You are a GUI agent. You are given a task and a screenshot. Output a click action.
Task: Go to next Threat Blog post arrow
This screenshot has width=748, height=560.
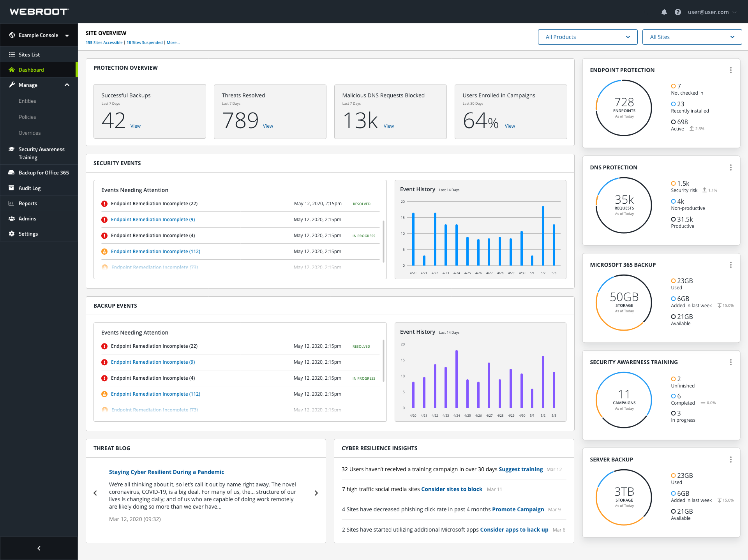click(316, 493)
